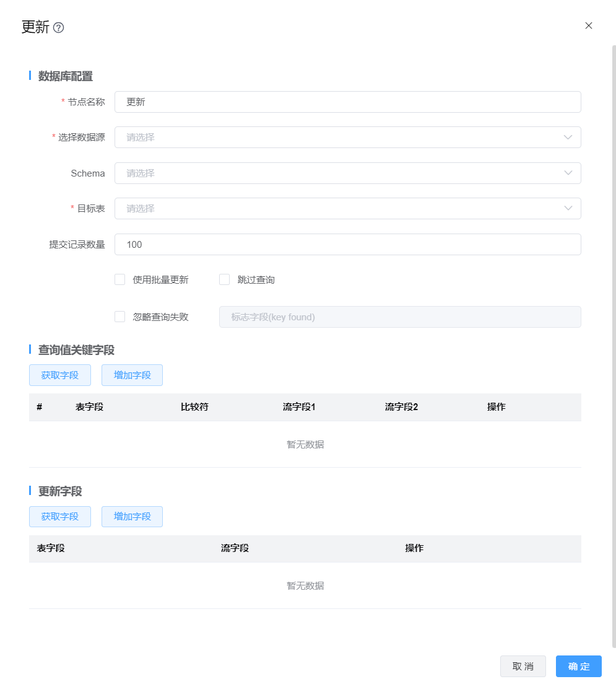The image size is (616, 692).
Task: Focus the 节点名称 input field
Action: tap(347, 102)
